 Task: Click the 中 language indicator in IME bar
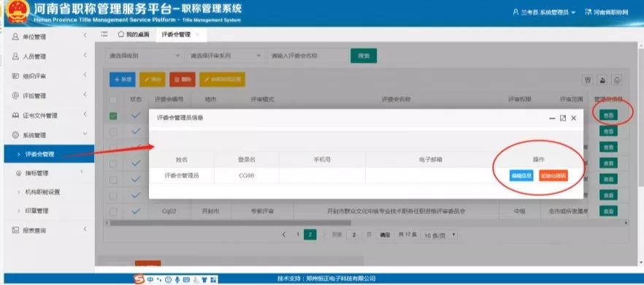[150, 280]
